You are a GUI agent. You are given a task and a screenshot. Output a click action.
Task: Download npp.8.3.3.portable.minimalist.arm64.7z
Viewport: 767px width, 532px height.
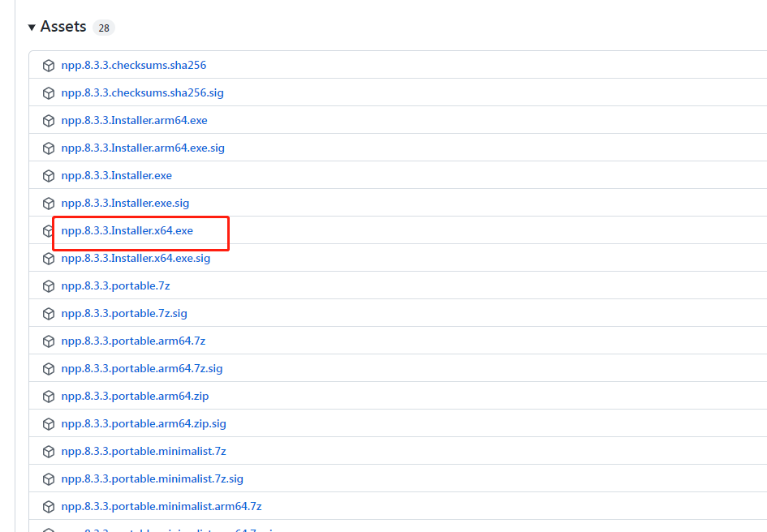(162, 507)
